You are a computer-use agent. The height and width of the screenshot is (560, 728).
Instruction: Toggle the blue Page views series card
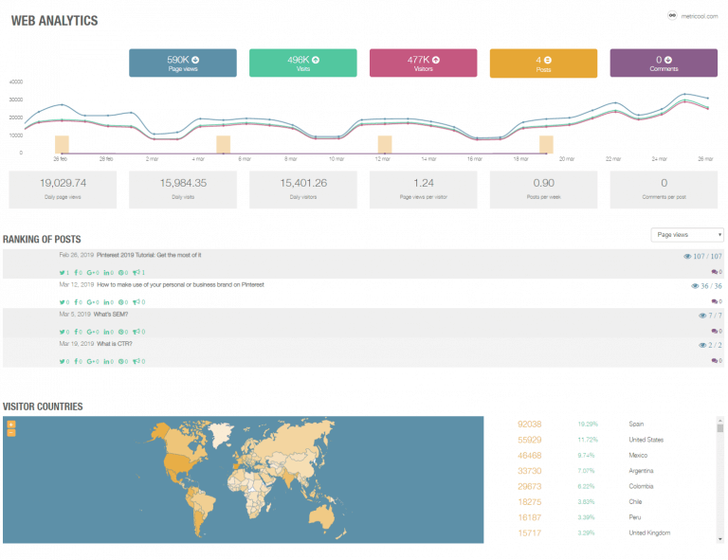pyautogui.click(x=183, y=63)
